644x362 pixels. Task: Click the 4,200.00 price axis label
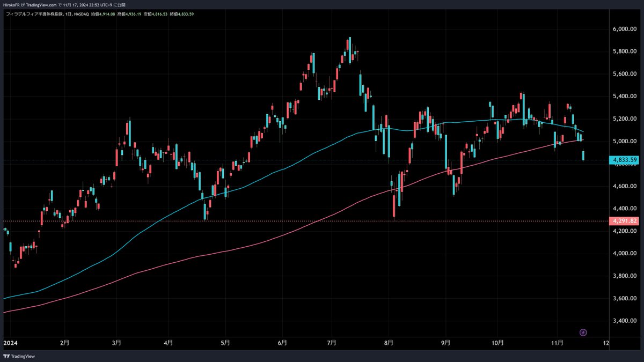pyautogui.click(x=624, y=231)
